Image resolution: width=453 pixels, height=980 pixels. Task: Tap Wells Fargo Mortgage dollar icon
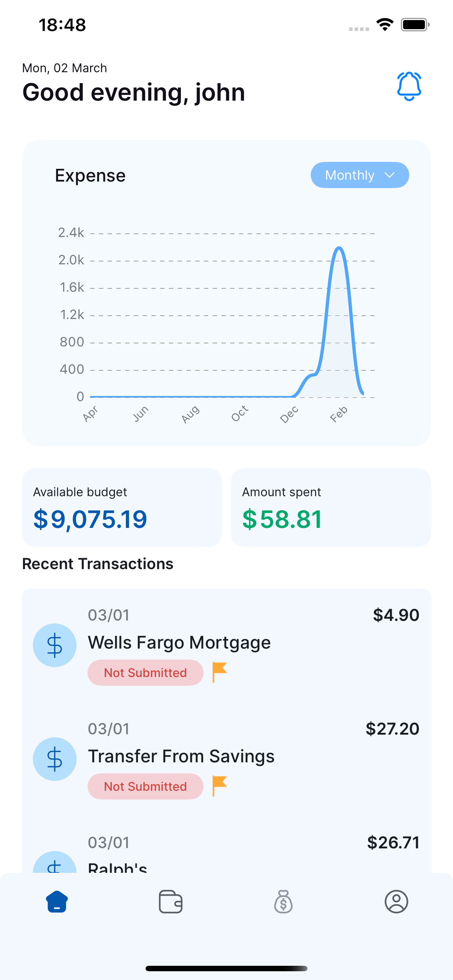point(54,645)
